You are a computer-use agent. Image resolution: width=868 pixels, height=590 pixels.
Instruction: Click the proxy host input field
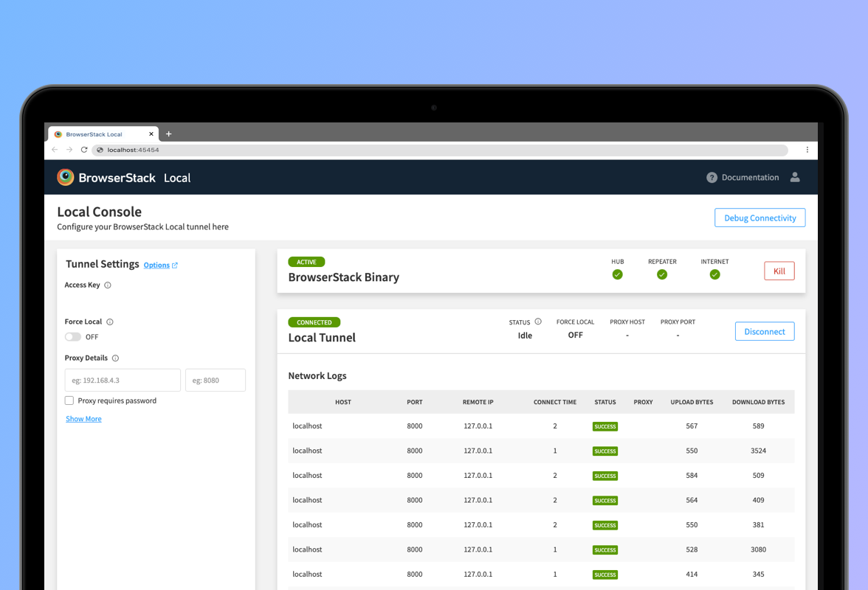click(123, 381)
